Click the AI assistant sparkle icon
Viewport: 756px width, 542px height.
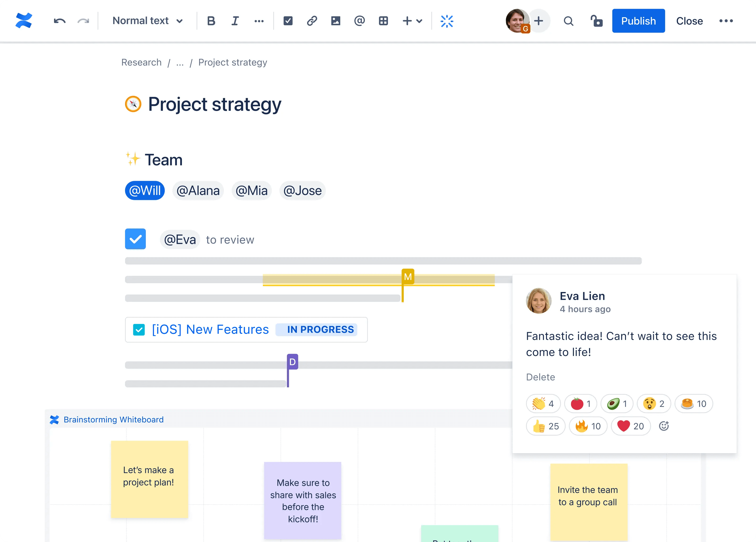tap(447, 21)
